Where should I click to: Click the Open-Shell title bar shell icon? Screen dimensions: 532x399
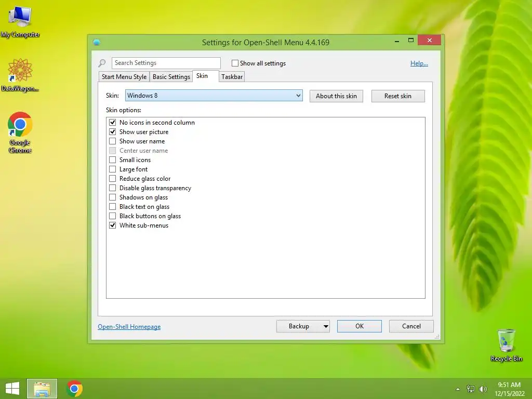[97, 43]
